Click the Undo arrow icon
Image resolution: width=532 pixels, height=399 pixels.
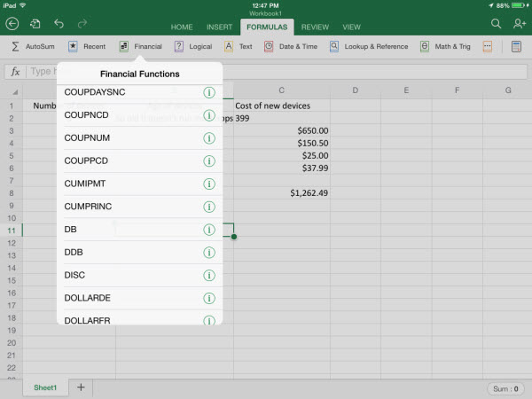click(59, 24)
